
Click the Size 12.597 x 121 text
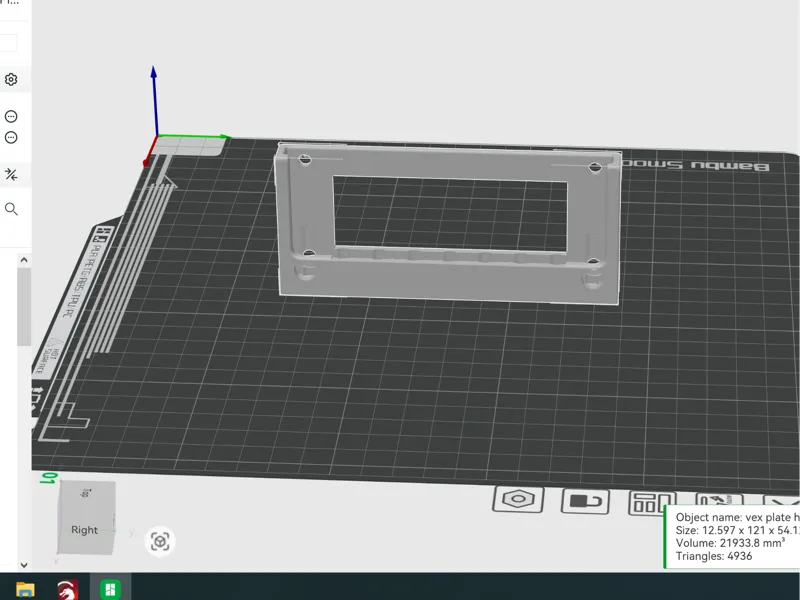pos(737,530)
